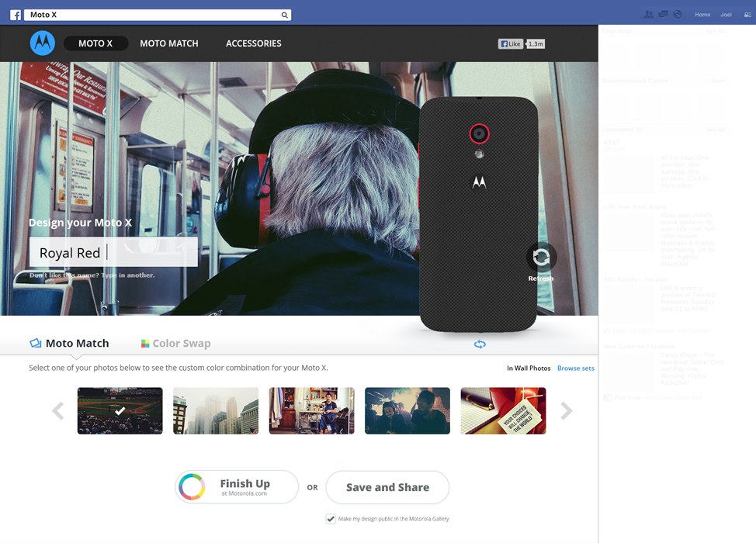
Task: Select the baseball stadium photo thumbnail
Action: point(120,411)
